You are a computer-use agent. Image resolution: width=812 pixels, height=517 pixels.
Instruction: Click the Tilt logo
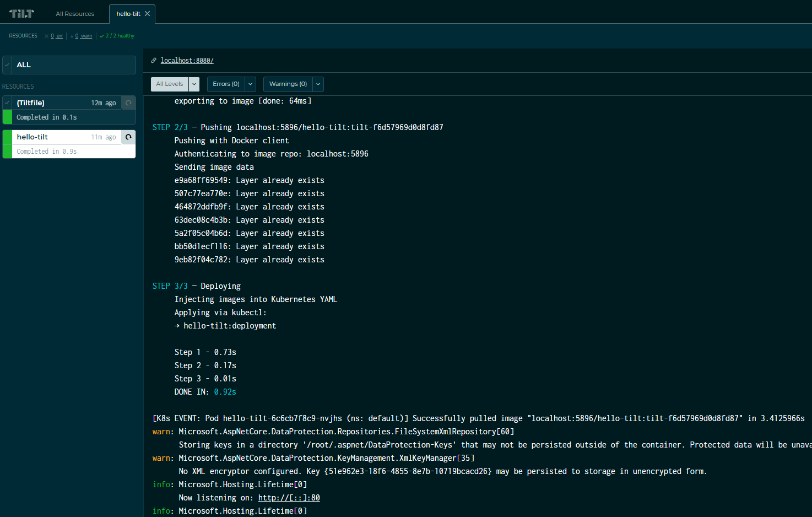pyautogui.click(x=21, y=14)
